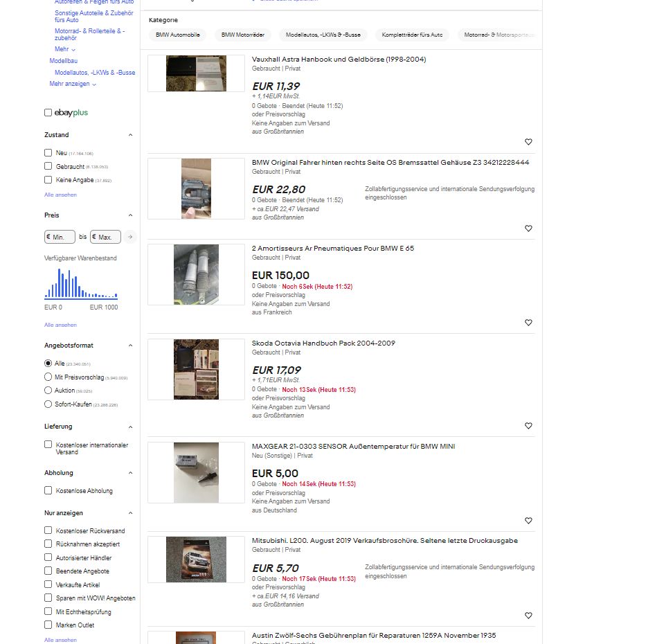The image size is (657, 644).
Task: Click the price distribution histogram slider
Action: [x=81, y=296]
